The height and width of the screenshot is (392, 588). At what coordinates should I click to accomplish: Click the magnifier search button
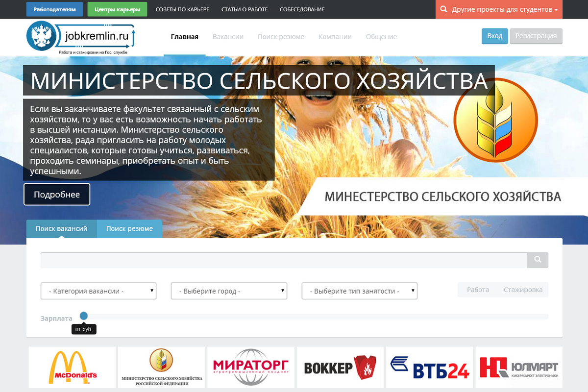538,260
